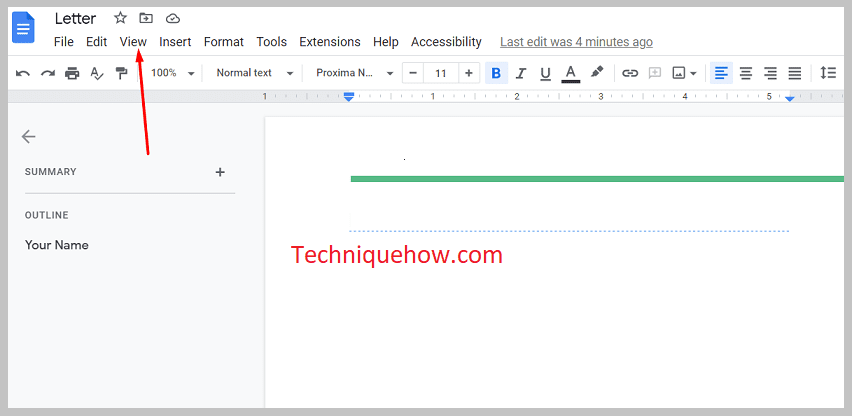Open the Proxima Nova font dropdown
The height and width of the screenshot is (416, 852).
(x=355, y=73)
